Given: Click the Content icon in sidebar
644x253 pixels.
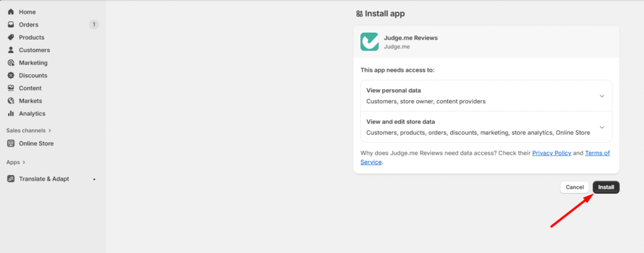Looking at the screenshot, I should pos(11,88).
